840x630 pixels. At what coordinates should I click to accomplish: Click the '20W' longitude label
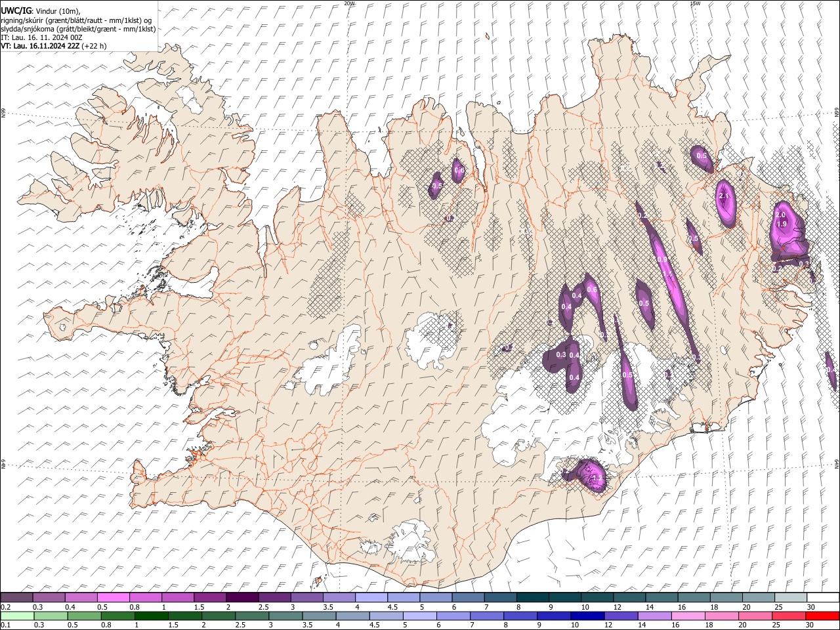[x=349, y=3]
